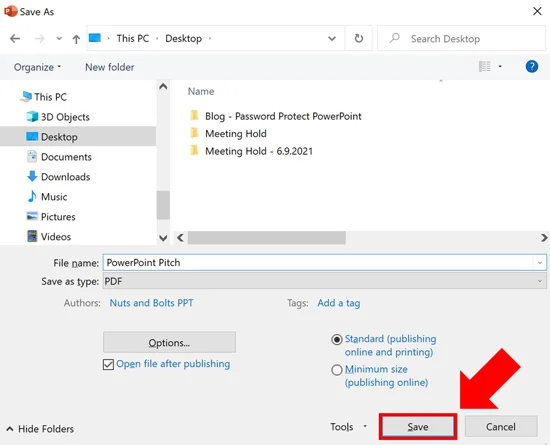
Task: Open Music in the sidebar
Action: pos(54,197)
